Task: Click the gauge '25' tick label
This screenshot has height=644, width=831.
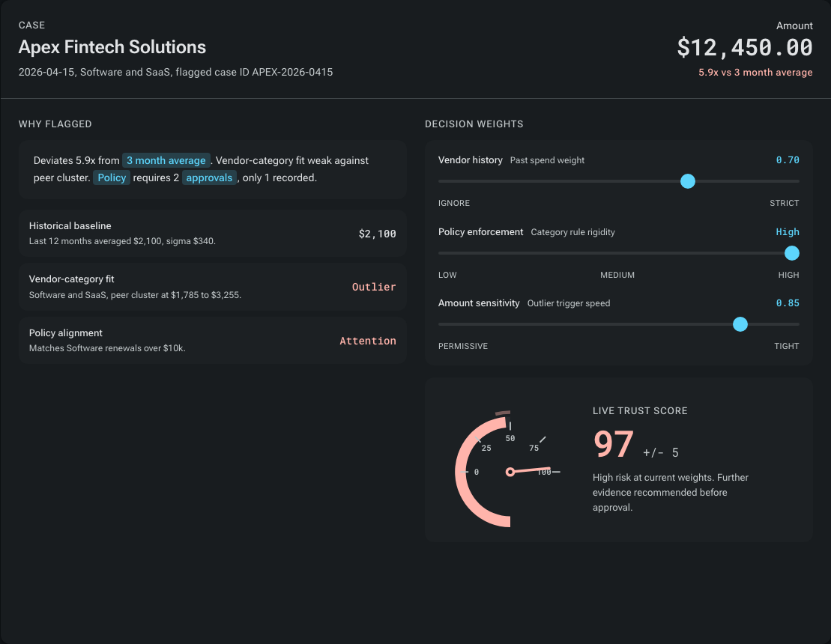Action: coord(486,448)
